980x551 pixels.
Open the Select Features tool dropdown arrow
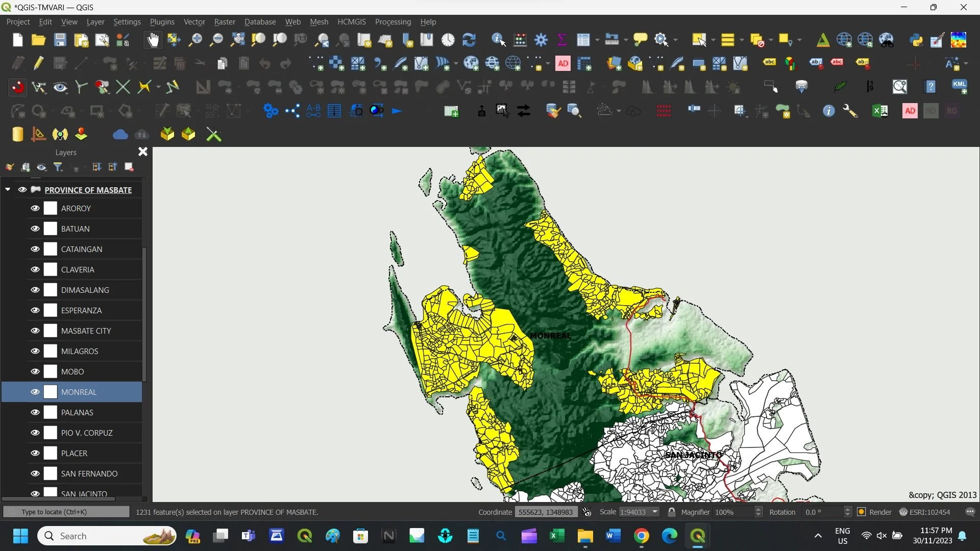coord(713,40)
